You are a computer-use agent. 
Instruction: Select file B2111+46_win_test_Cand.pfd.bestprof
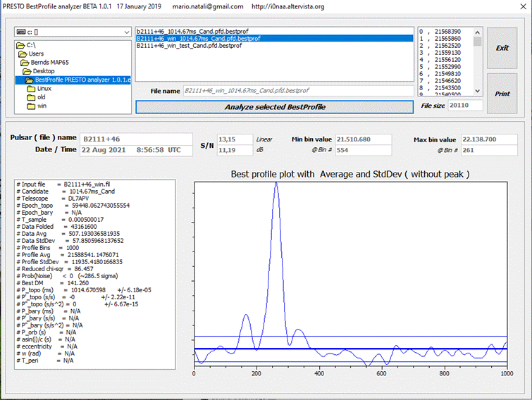click(x=275, y=46)
